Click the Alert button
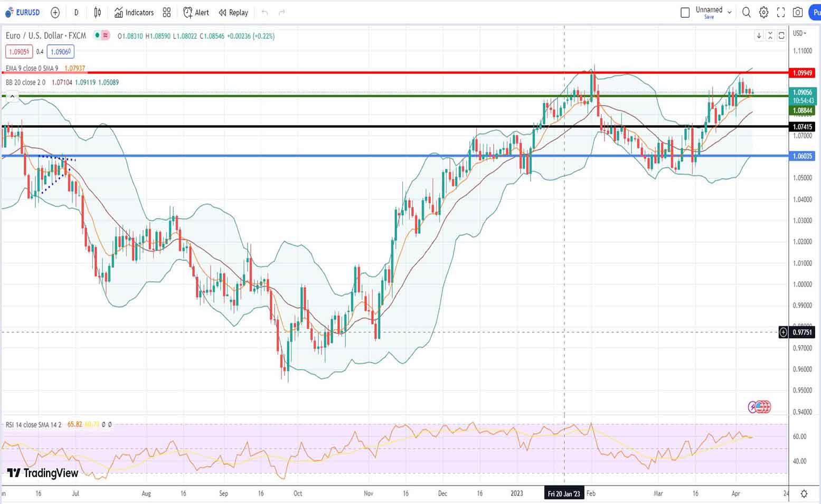 [196, 12]
